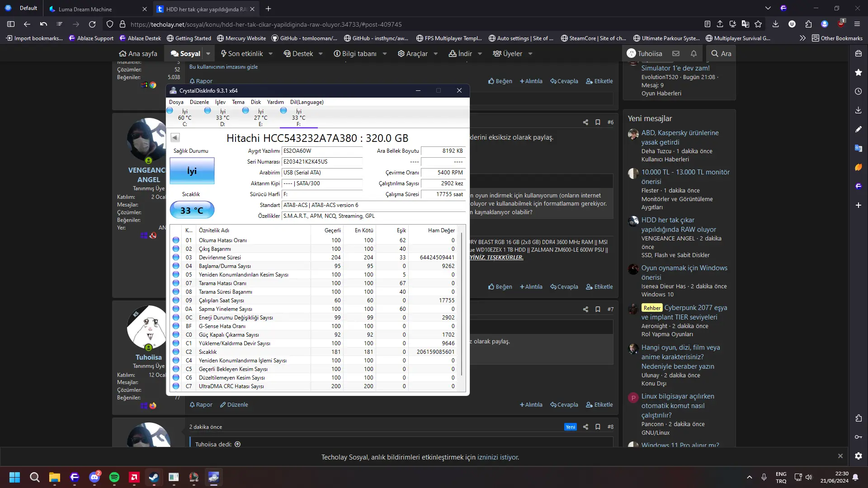Expand İndir dropdown arrow
The height and width of the screenshot is (488, 868).
480,53
